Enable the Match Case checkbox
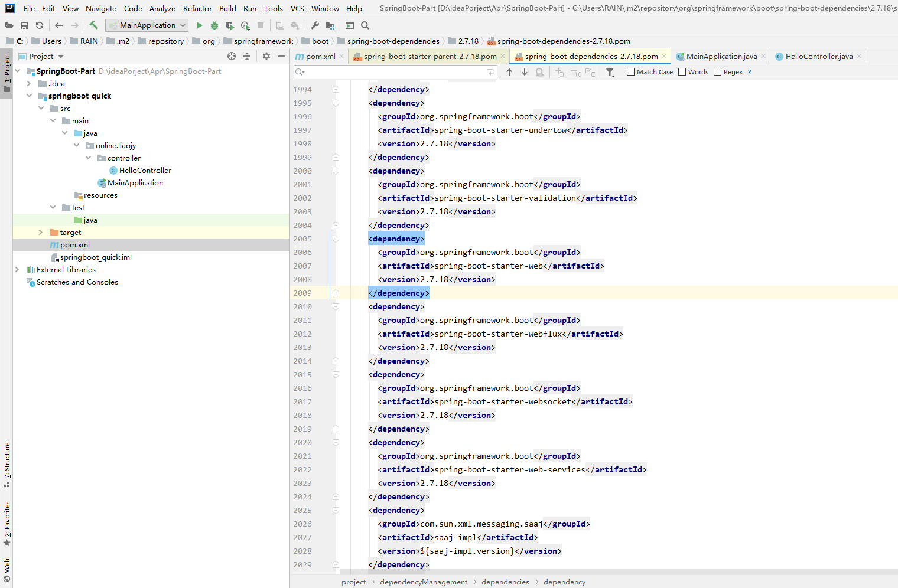The image size is (898, 588). [630, 72]
